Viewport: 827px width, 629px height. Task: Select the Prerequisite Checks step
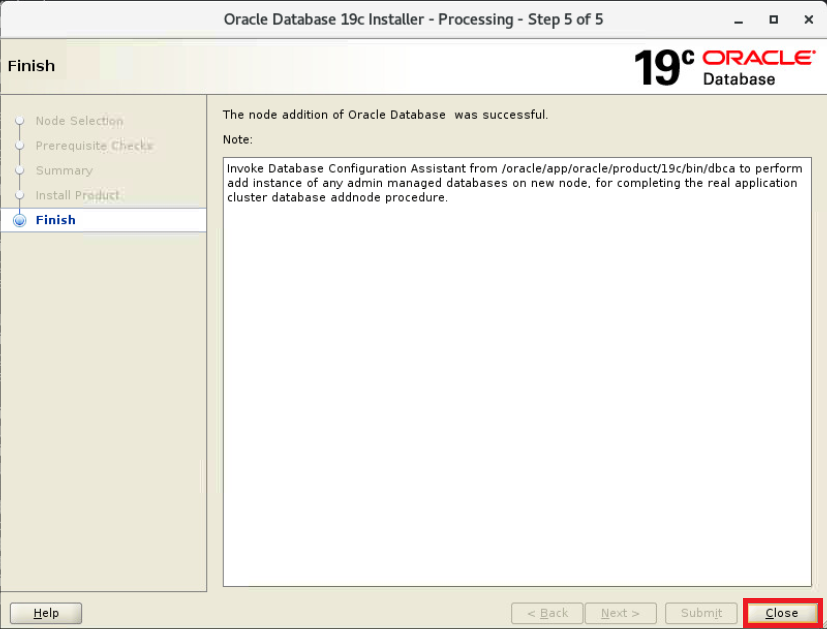[x=94, y=146]
